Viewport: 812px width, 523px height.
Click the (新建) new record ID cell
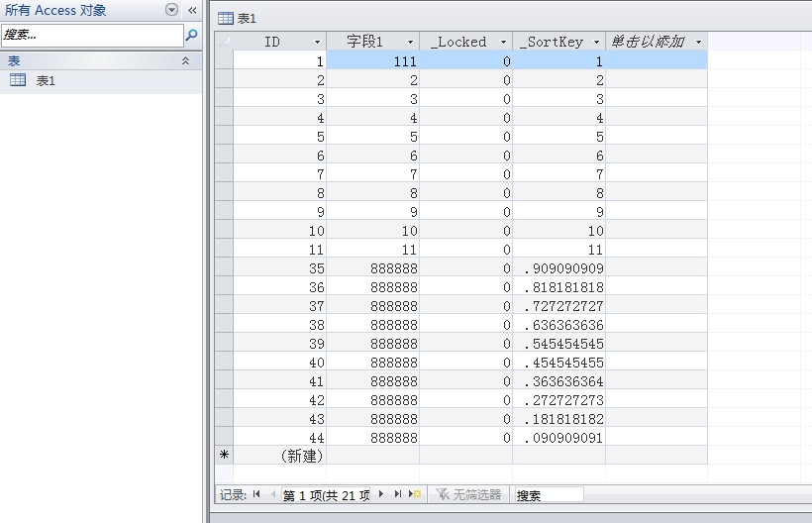[x=279, y=456]
